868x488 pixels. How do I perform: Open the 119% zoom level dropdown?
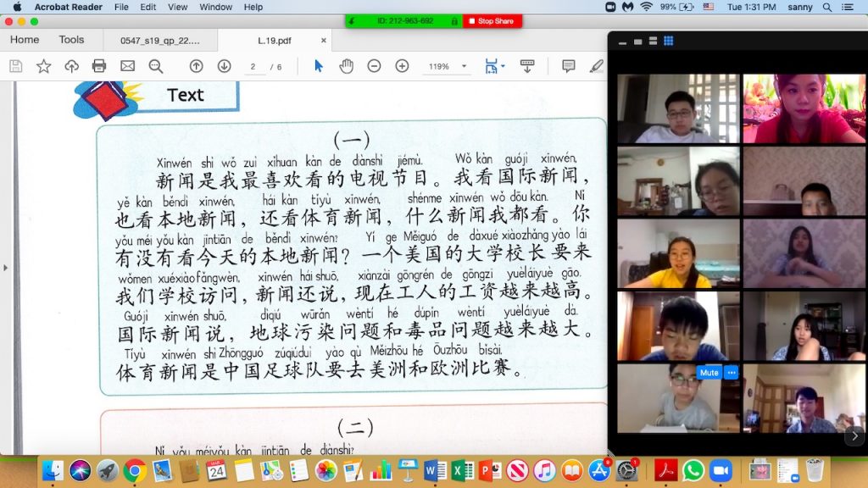pos(448,66)
